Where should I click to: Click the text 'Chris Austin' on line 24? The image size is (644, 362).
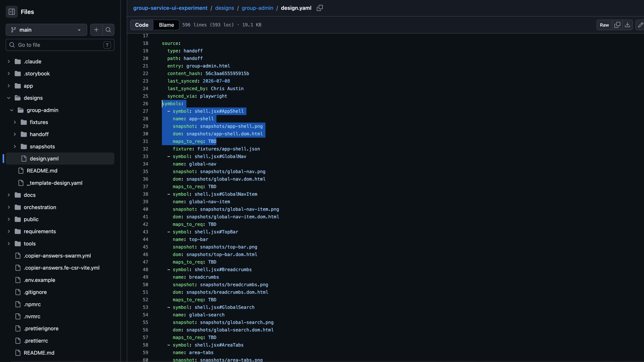[x=227, y=88]
